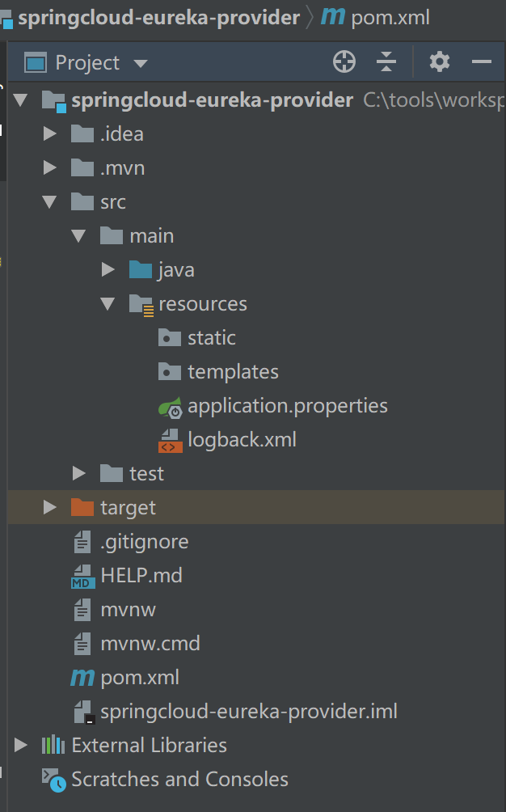Select the springcloud-eureka-provider root label

pos(212,100)
